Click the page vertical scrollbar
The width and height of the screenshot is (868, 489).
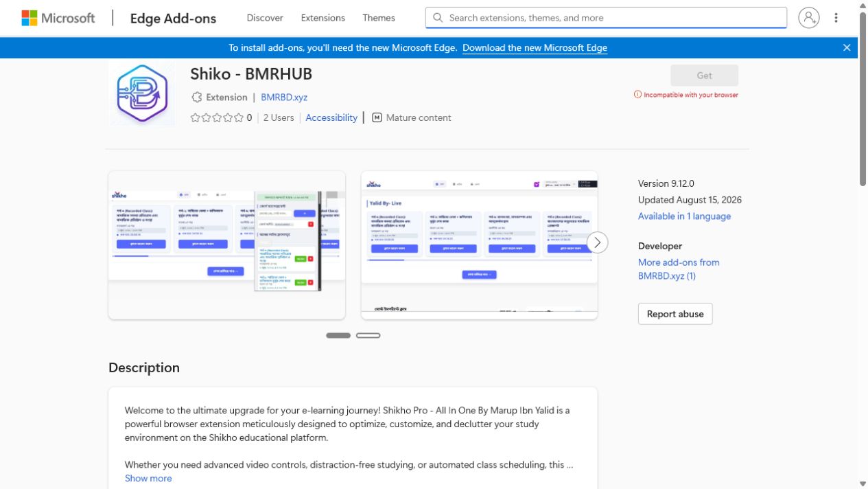(863, 100)
